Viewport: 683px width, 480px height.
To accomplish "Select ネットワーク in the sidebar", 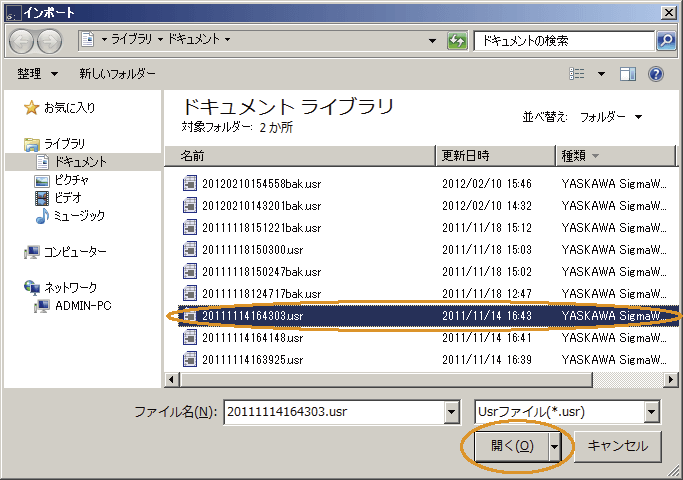I will pyautogui.click(x=71, y=287).
